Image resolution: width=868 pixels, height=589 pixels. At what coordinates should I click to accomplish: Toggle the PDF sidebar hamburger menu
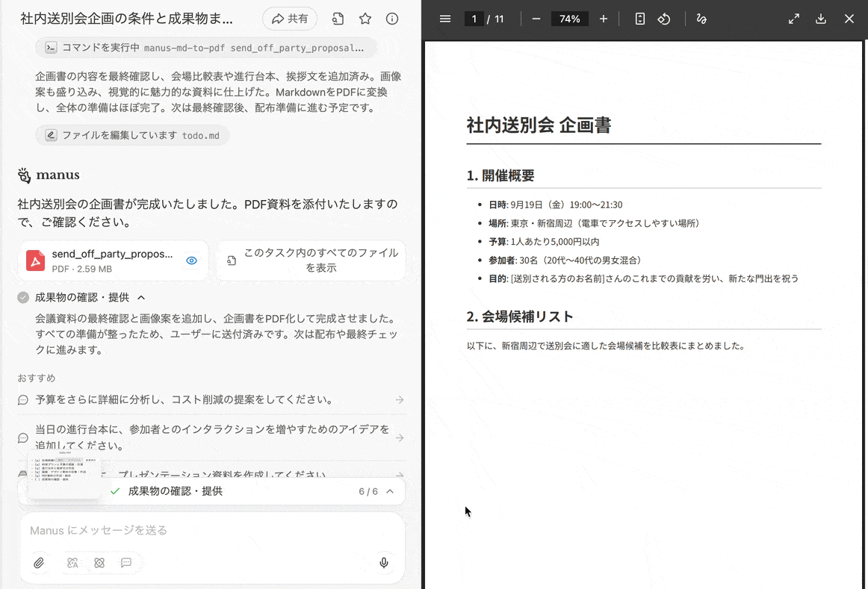pos(445,19)
